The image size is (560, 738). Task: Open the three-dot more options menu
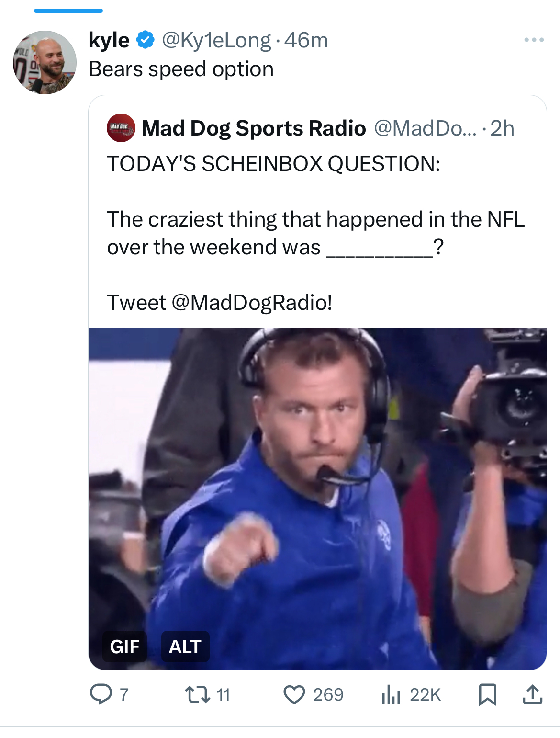(534, 40)
